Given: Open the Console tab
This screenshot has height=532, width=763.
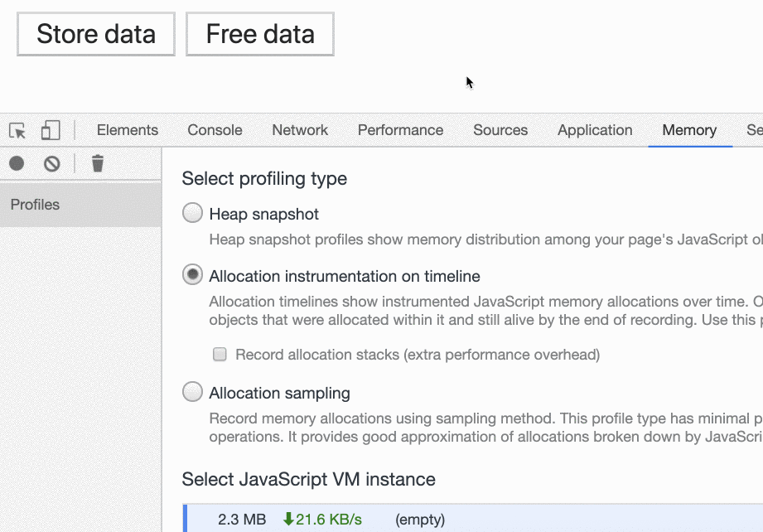Looking at the screenshot, I should tap(215, 130).
